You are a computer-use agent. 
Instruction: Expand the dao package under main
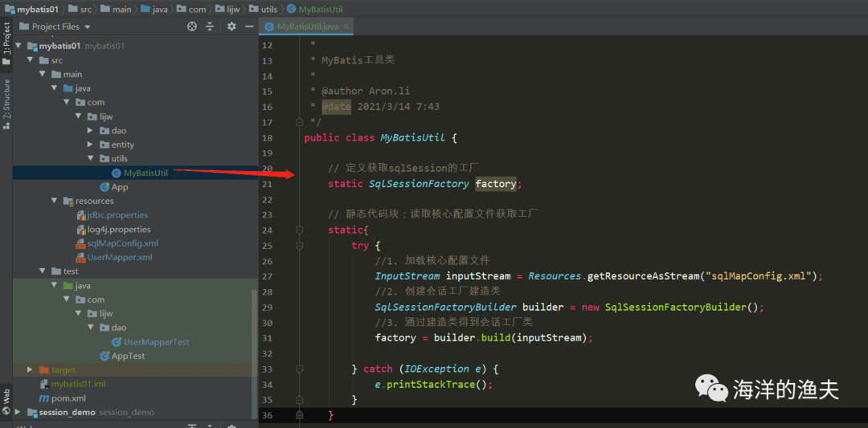coord(91,131)
